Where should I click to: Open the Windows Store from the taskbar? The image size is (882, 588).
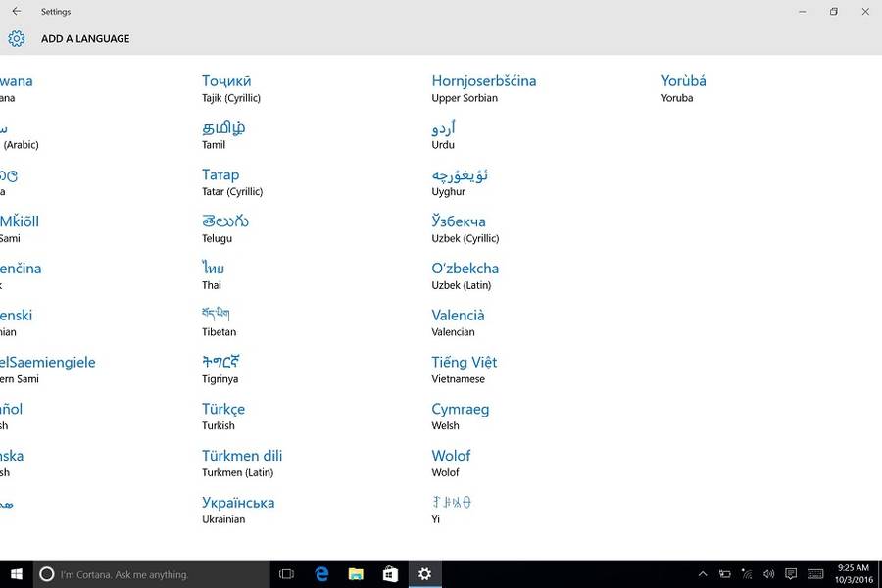click(x=390, y=574)
